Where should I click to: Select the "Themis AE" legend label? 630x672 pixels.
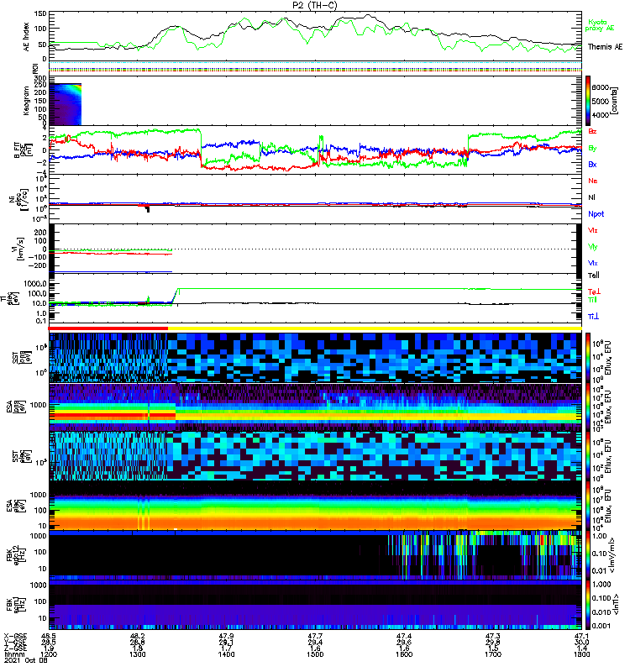coord(605,47)
